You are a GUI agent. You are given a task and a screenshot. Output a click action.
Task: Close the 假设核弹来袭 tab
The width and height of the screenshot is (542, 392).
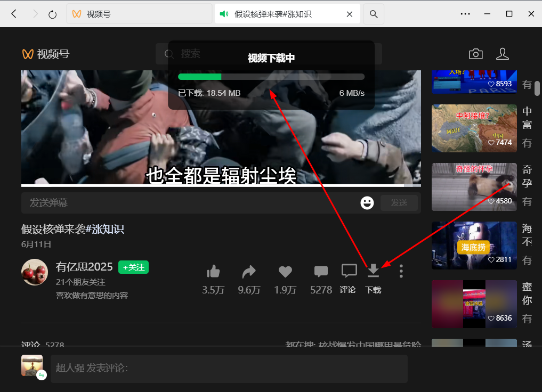click(x=350, y=14)
